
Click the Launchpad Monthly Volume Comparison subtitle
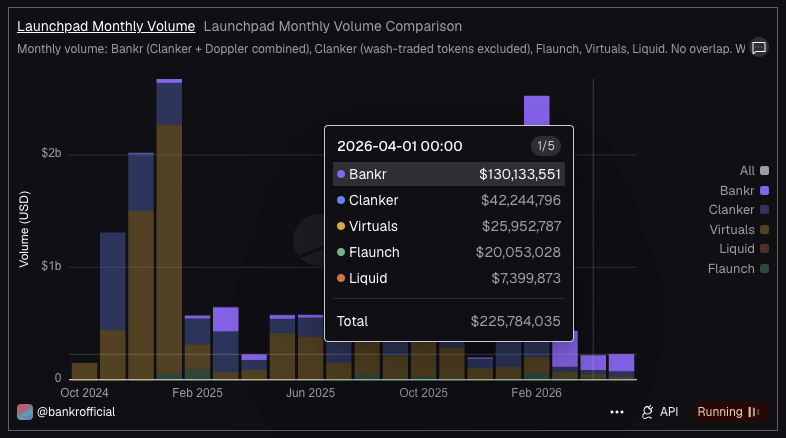click(x=333, y=26)
